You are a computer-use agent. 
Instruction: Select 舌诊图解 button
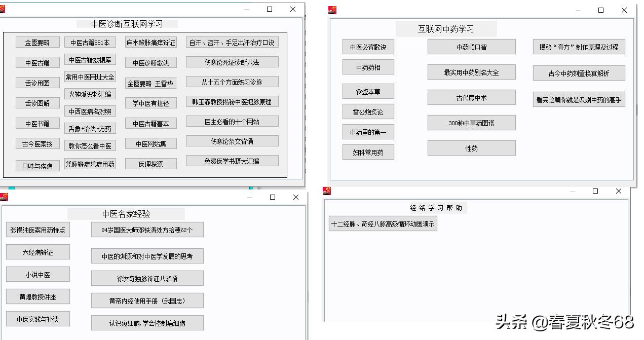(x=37, y=103)
